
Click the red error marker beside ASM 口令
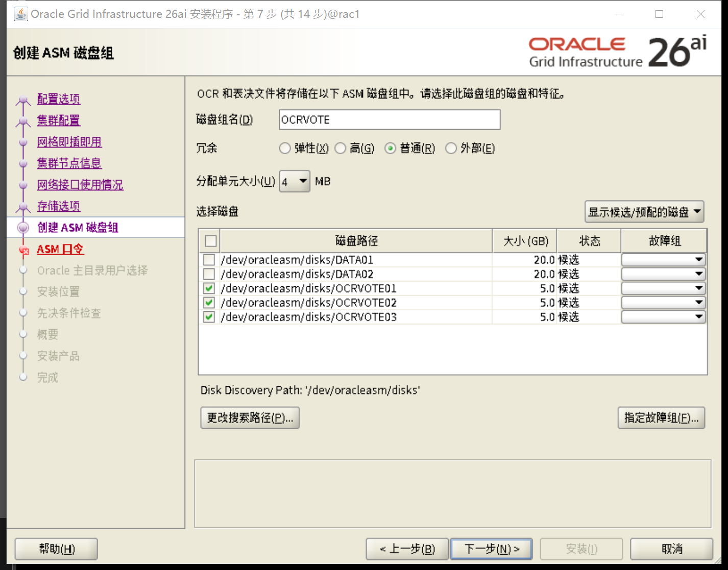tap(24, 250)
